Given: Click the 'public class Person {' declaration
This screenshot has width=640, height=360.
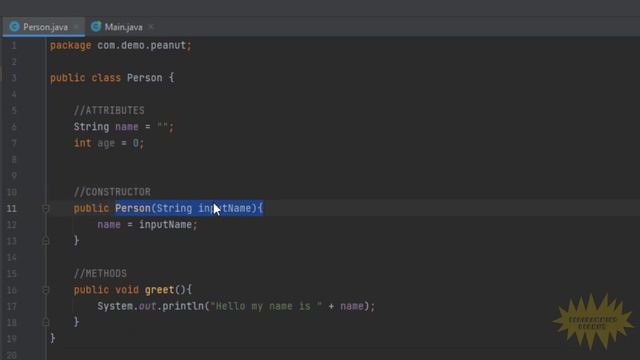Looking at the screenshot, I should tap(112, 78).
